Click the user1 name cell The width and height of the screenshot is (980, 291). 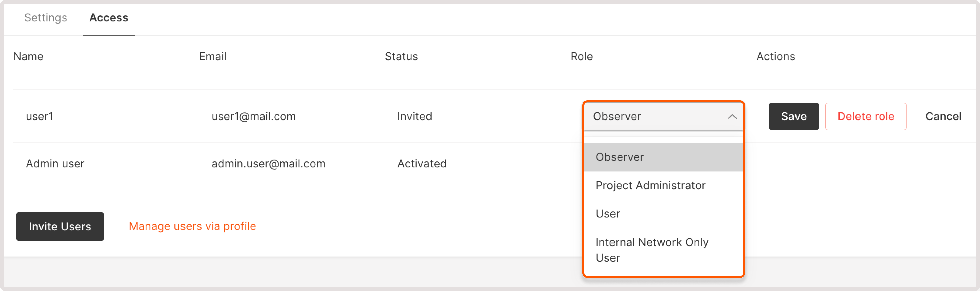(x=40, y=116)
